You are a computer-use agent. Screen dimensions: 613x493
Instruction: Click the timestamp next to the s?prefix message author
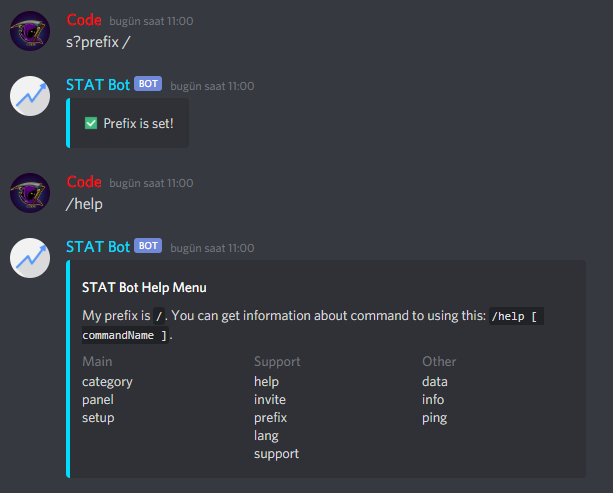151,21
